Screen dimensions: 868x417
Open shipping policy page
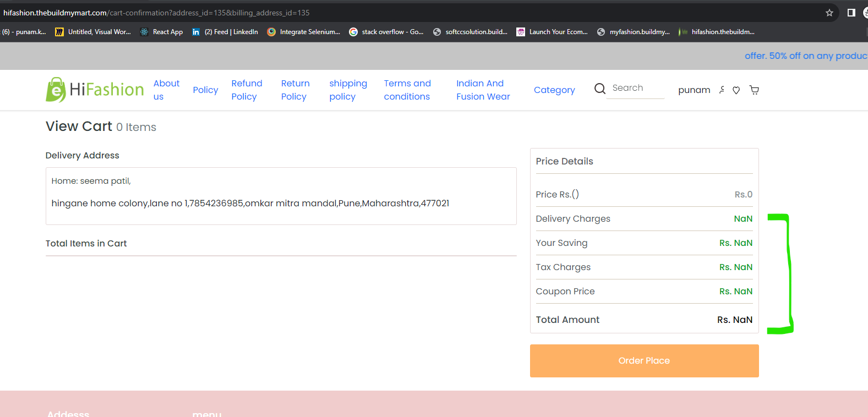click(x=348, y=90)
